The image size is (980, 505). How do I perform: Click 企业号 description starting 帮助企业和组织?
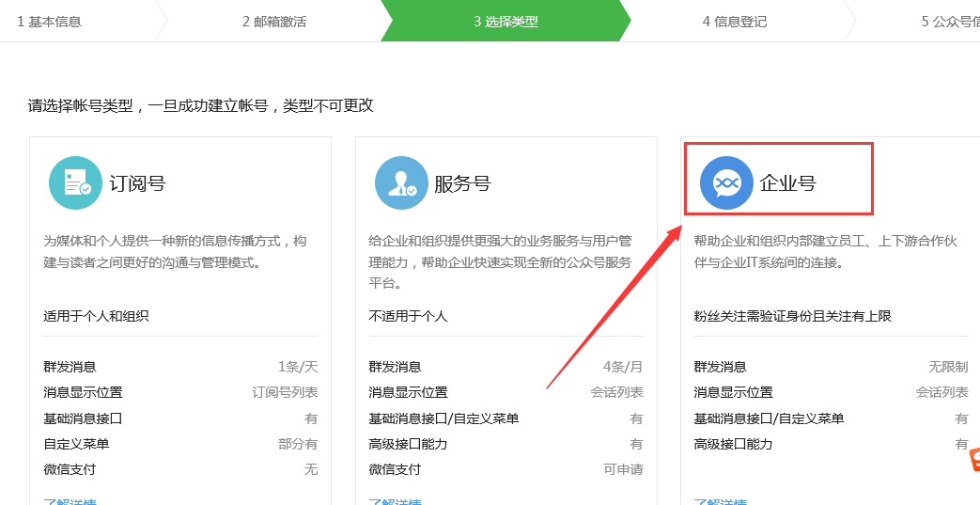tap(826, 252)
